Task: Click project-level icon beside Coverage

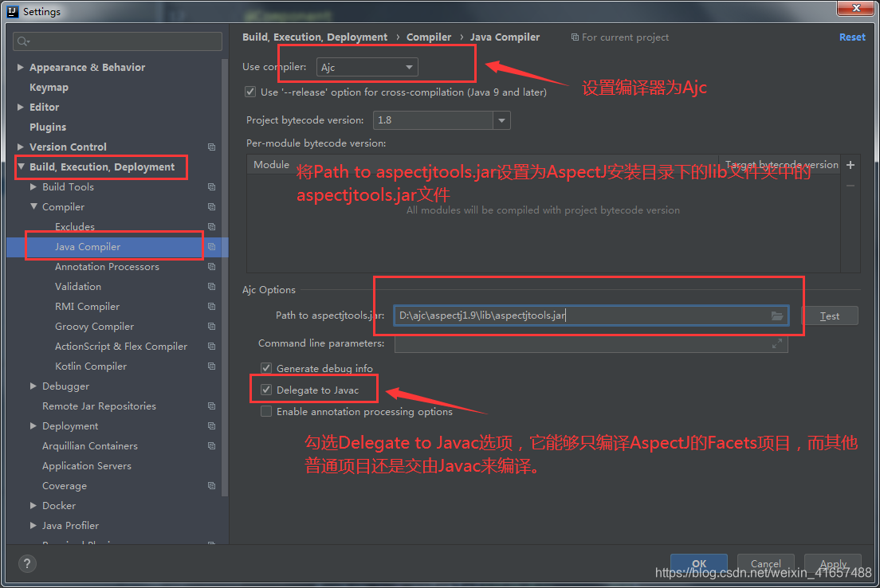Action: point(211,486)
